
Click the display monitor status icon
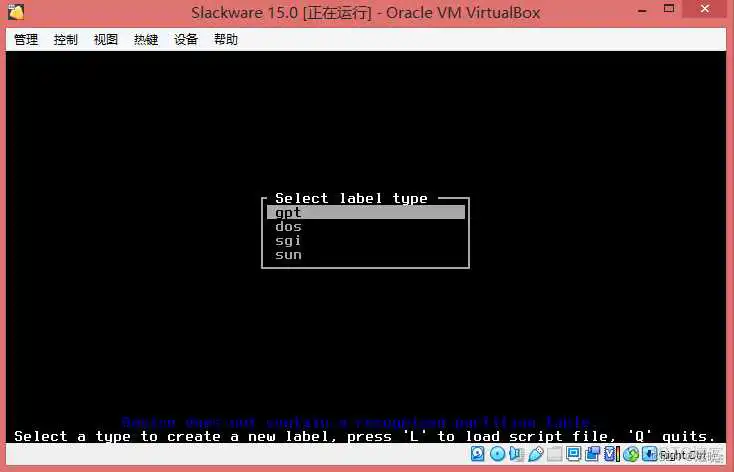coord(574,453)
